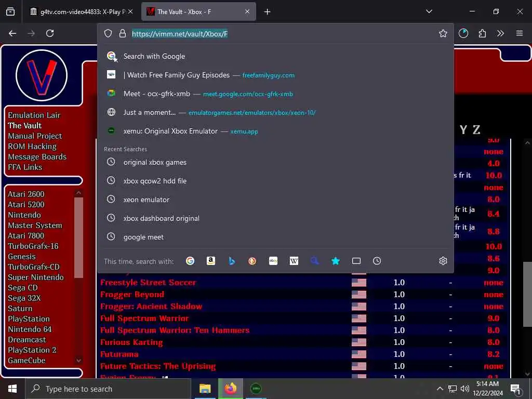532x399 pixels.
Task: Open the list all tabs dropdown arrow
Action: [x=429, y=11]
